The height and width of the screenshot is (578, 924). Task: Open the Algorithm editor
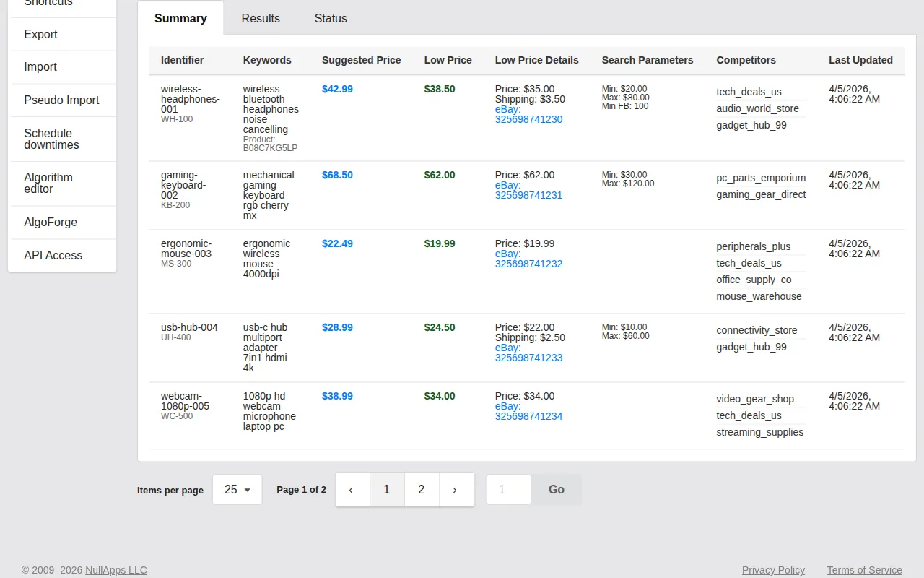48,183
